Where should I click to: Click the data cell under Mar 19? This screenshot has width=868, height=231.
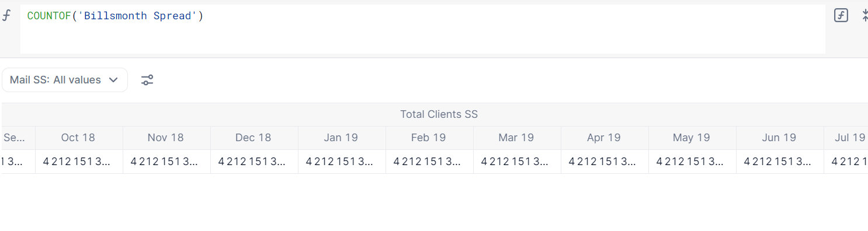tap(517, 162)
